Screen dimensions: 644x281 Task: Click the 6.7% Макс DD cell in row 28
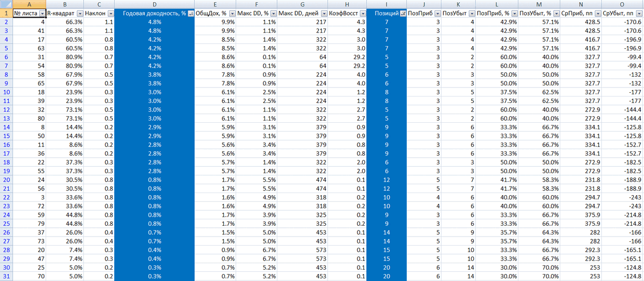(x=257, y=250)
